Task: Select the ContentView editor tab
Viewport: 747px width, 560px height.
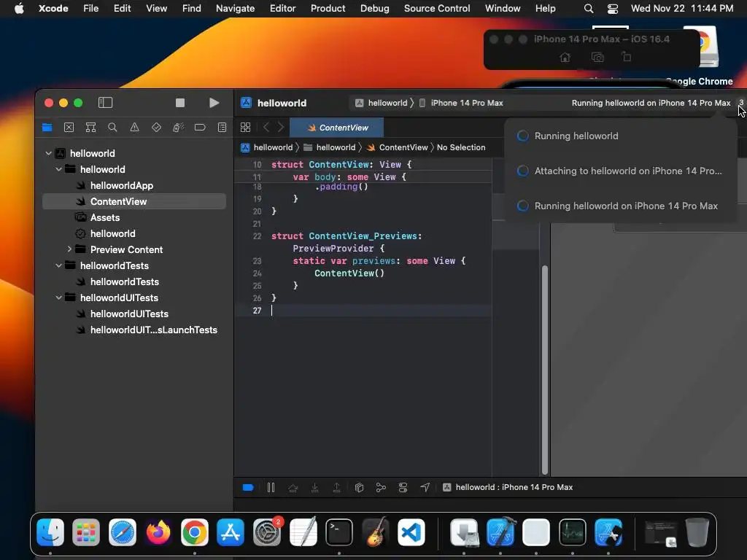Action: [x=337, y=128]
